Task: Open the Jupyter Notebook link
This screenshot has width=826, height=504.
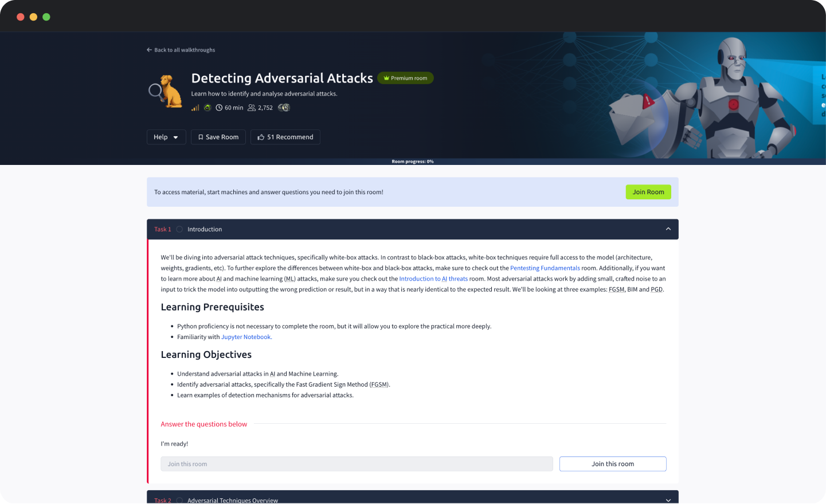Action: [x=246, y=337]
